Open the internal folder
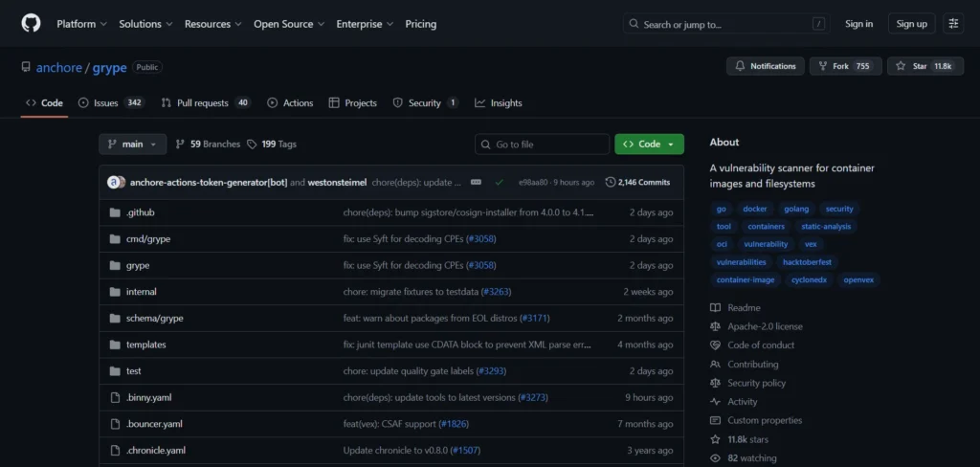Screen dimensions: 980x467 [142, 292]
